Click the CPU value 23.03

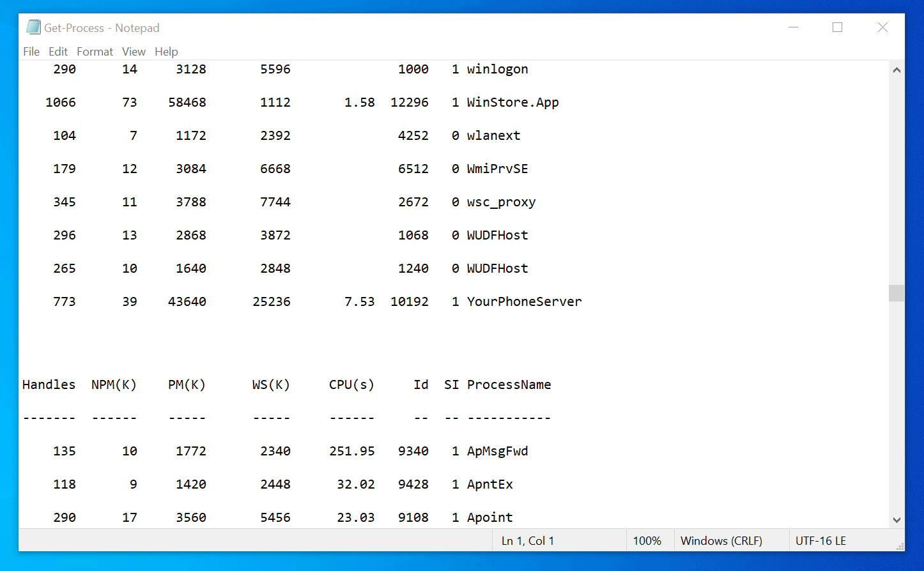coord(356,517)
